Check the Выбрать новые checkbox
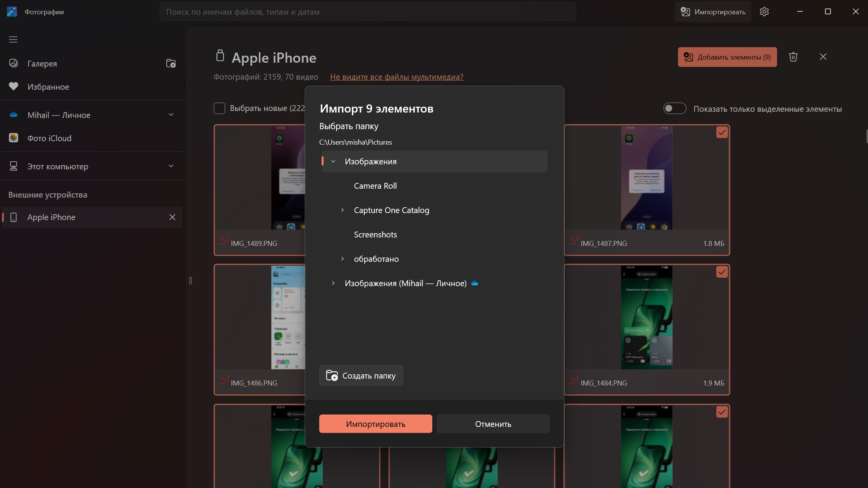 tap(219, 108)
